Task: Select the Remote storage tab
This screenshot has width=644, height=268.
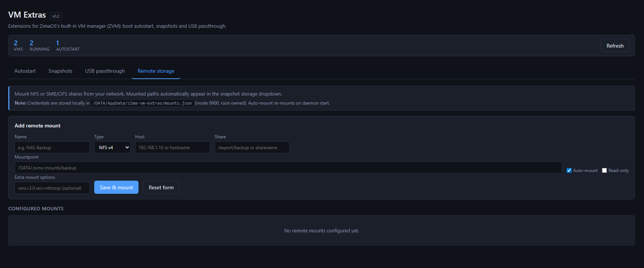Action: point(156,71)
